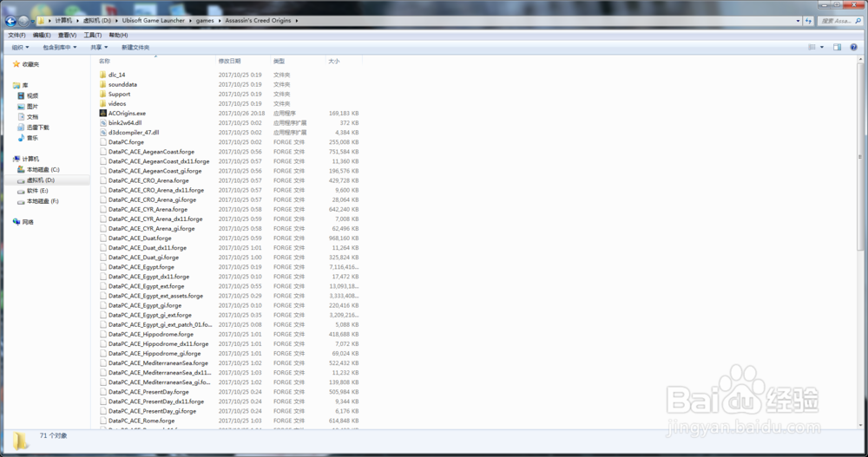Select the DataPC.forge file icon
This screenshot has height=457, width=868.
tap(103, 142)
